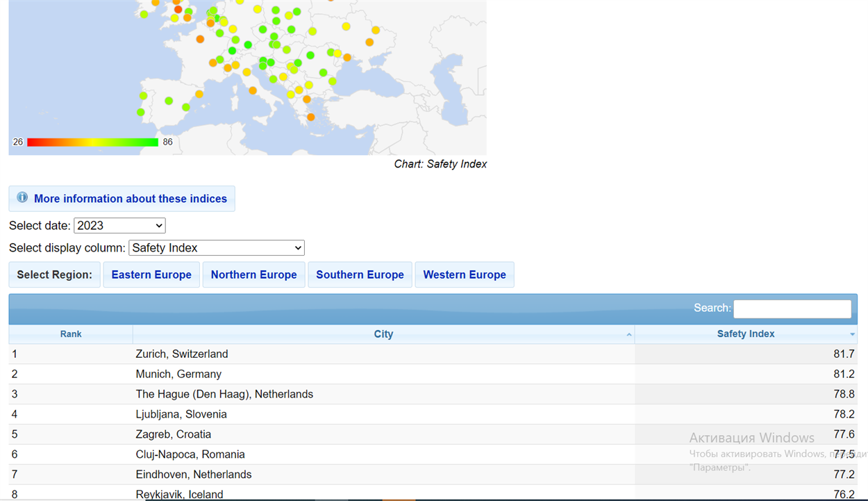Click the 'Chart: Safety Index' caption
The height and width of the screenshot is (501, 868).
point(440,164)
